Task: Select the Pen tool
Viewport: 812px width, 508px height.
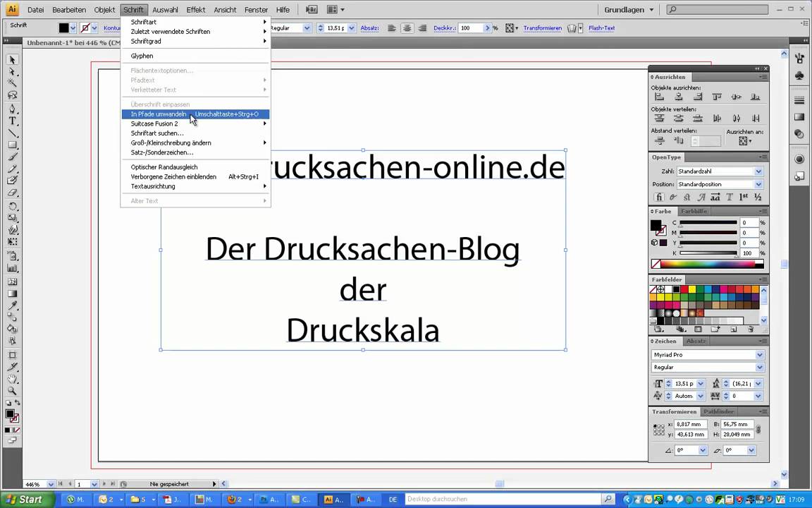Action: pos(13,109)
